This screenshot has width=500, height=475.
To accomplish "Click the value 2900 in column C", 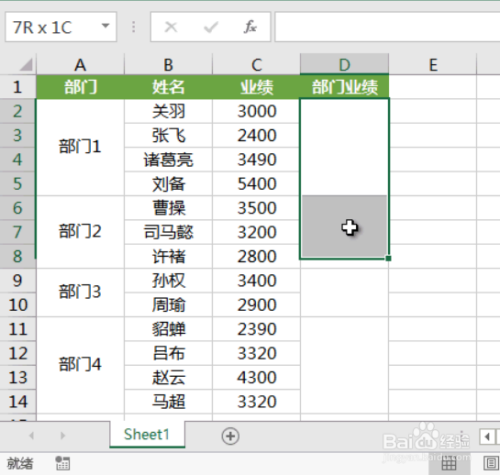I will pyautogui.click(x=256, y=305).
